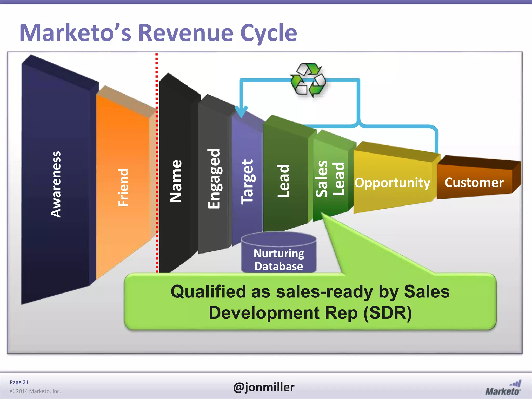The image size is (532, 399).
Task: Click the blue arrowhead pointing at Target
Action: [241, 112]
